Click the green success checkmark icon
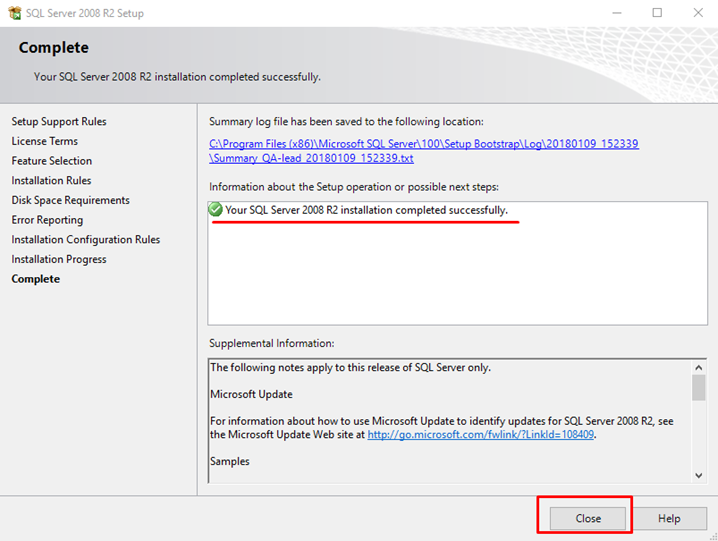The height and width of the screenshot is (541, 718). [215, 210]
